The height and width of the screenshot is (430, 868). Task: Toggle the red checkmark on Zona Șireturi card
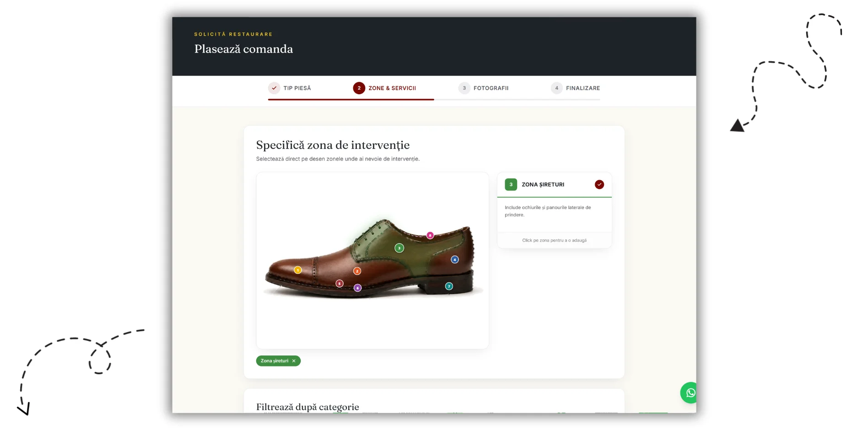599,184
